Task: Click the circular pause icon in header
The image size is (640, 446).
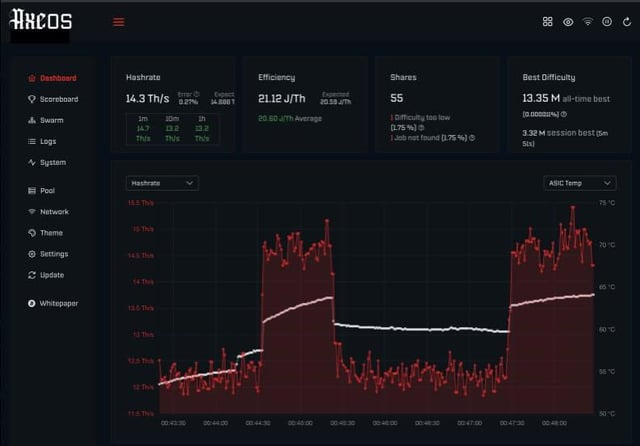Action: pos(607,22)
